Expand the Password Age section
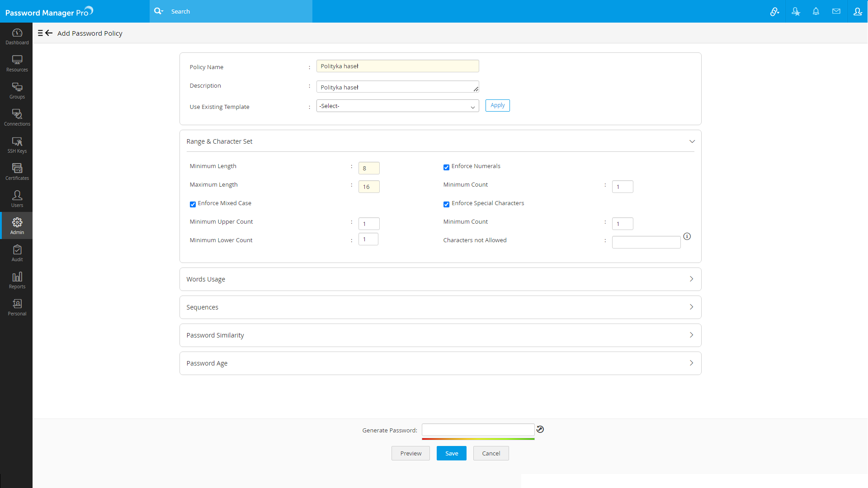Viewport: 868px width, 488px height. pyautogui.click(x=691, y=363)
